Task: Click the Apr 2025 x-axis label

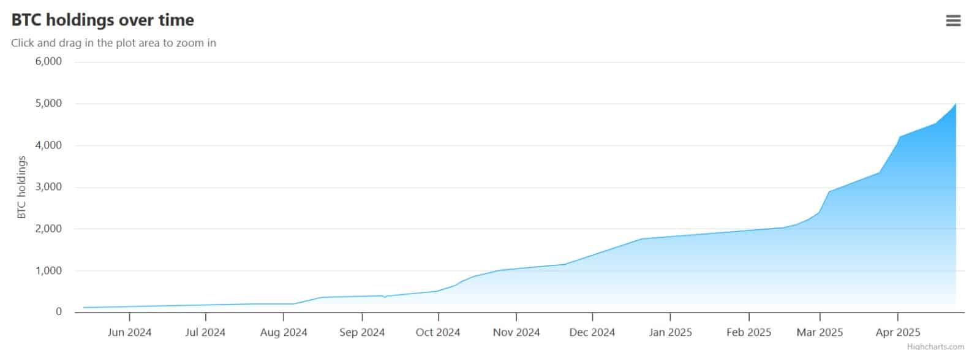Action: pyautogui.click(x=898, y=332)
